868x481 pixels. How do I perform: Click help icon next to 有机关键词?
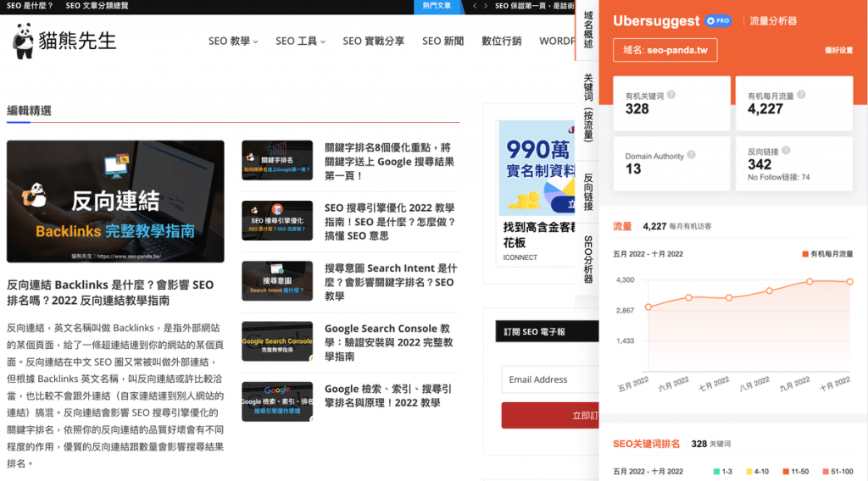pos(671,95)
